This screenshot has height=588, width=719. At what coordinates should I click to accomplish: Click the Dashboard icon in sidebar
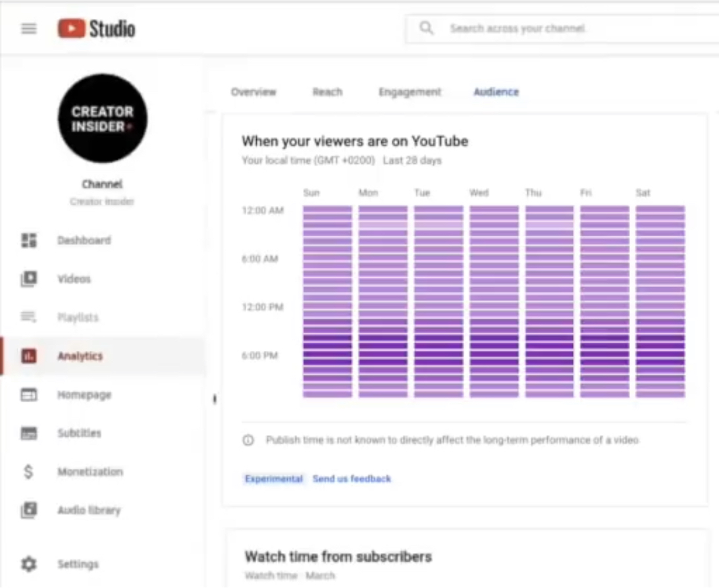click(29, 240)
